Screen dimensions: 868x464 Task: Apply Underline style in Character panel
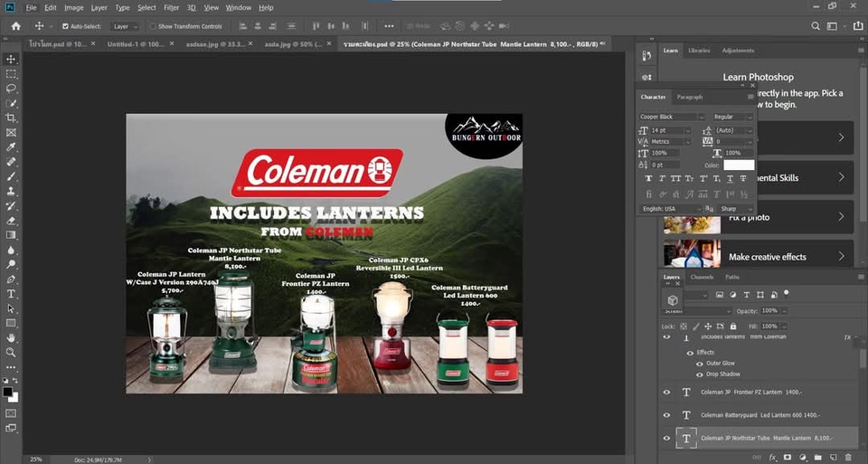point(730,179)
